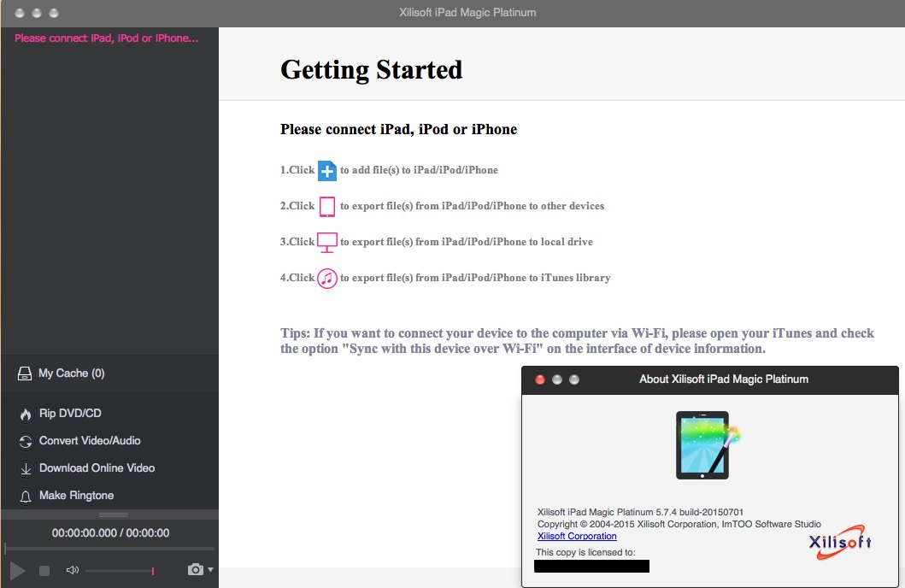Click the Copyright 2004-2015 Xilisoft line
The height and width of the screenshot is (588, 905).
[679, 524]
